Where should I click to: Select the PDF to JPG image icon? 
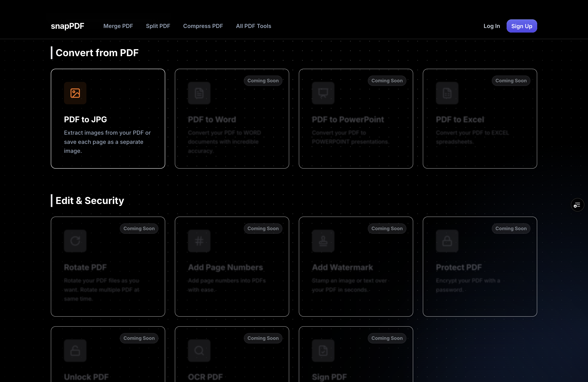(x=75, y=93)
